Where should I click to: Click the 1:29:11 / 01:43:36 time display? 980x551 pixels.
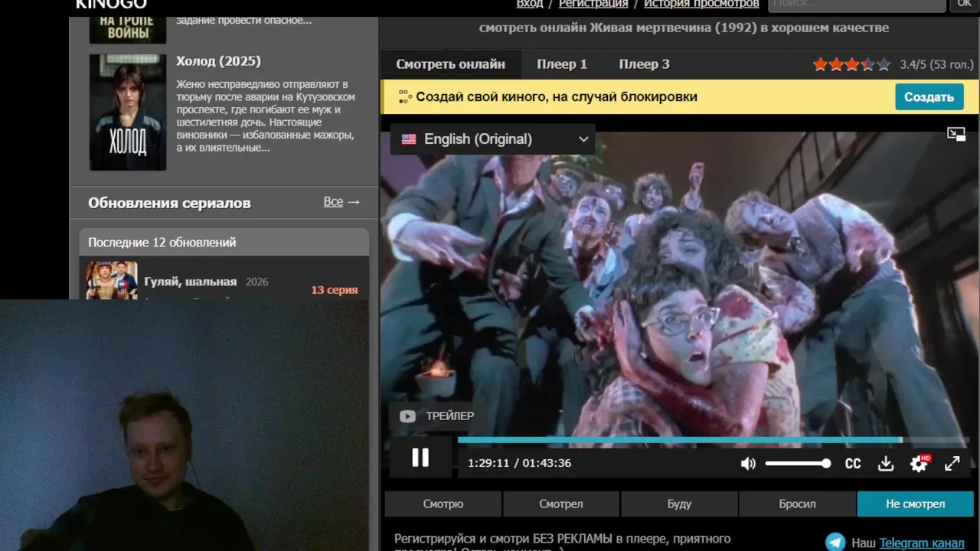click(x=520, y=463)
